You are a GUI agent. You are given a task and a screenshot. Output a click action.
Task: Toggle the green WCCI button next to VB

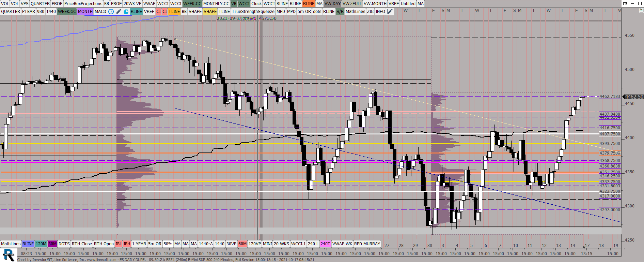244,4
